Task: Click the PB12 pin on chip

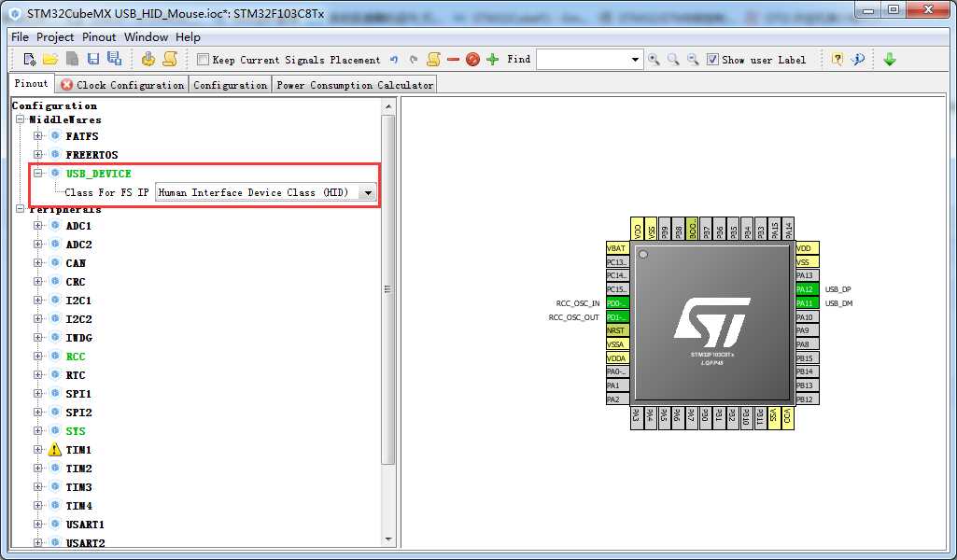Action: (807, 399)
